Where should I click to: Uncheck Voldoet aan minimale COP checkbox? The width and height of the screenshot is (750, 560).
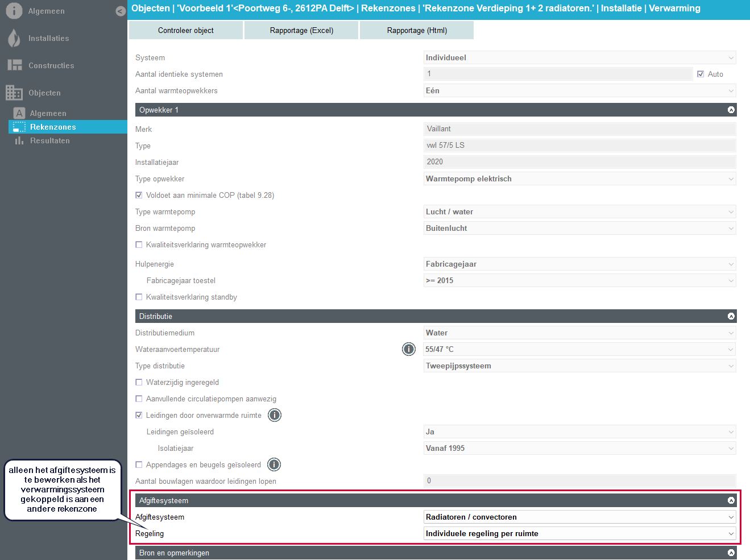point(139,195)
